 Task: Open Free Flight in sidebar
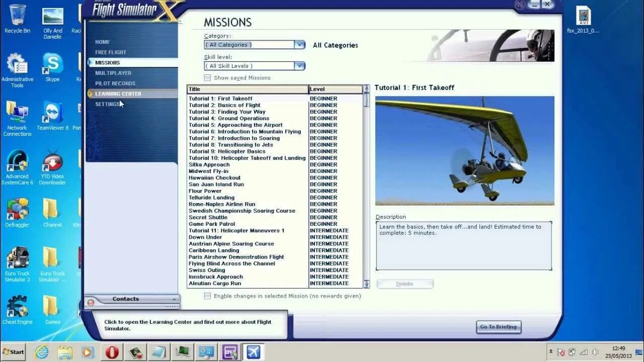(x=111, y=52)
